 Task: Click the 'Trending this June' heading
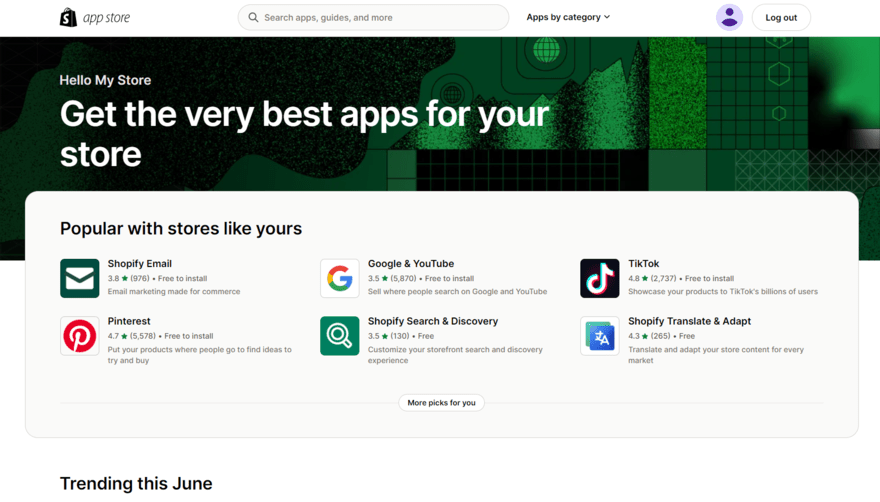tap(136, 483)
